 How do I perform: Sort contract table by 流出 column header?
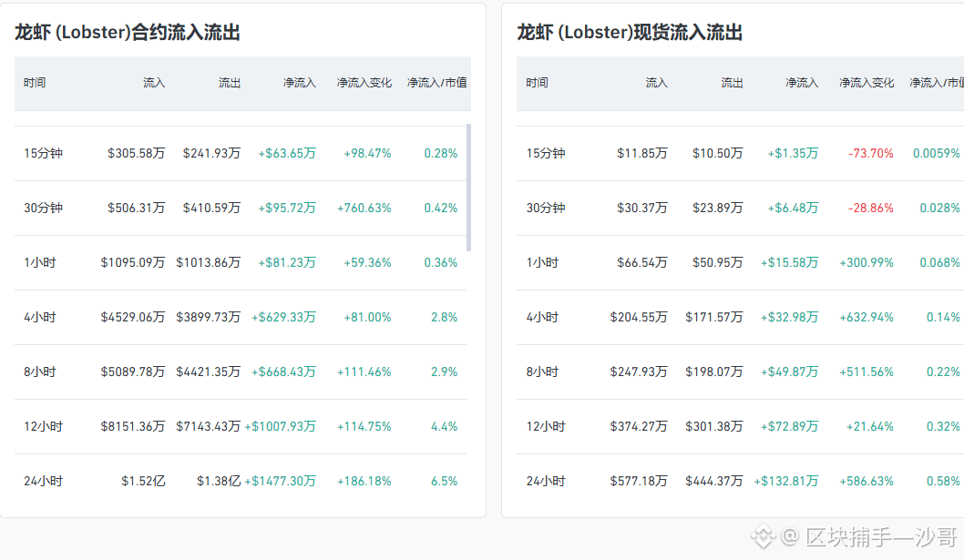click(x=230, y=82)
